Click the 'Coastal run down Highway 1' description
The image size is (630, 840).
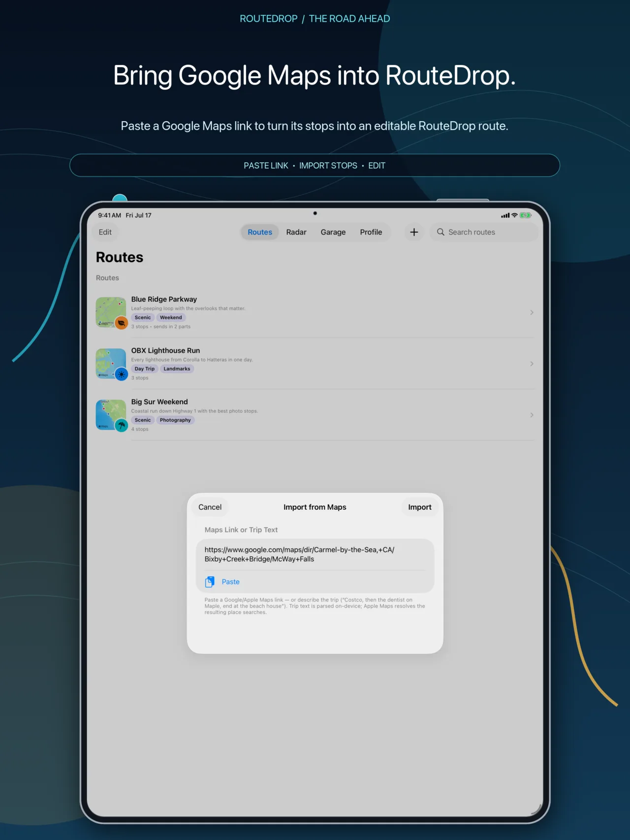pyautogui.click(x=194, y=411)
